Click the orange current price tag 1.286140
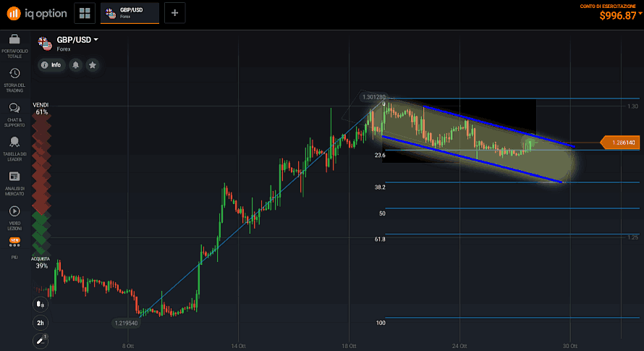 pos(621,143)
